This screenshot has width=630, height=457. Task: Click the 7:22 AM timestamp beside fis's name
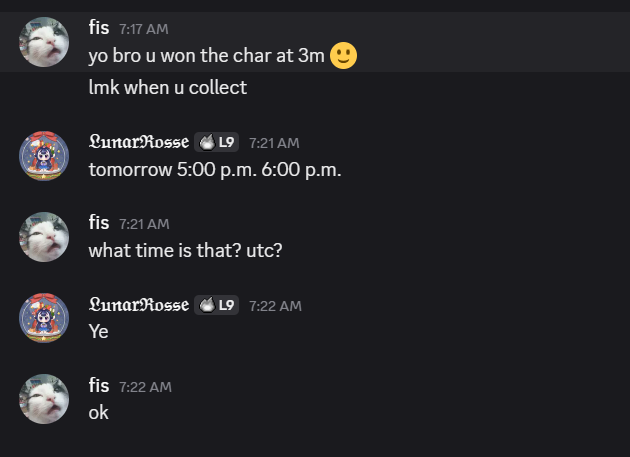coord(145,386)
